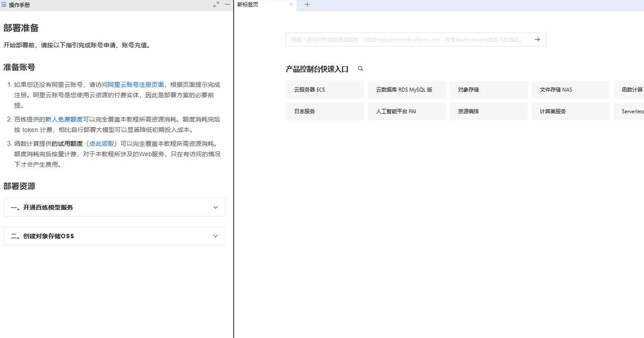Switch to the 新标签页 tab
Image resolution: width=644 pixels, height=338 pixels.
click(265, 5)
